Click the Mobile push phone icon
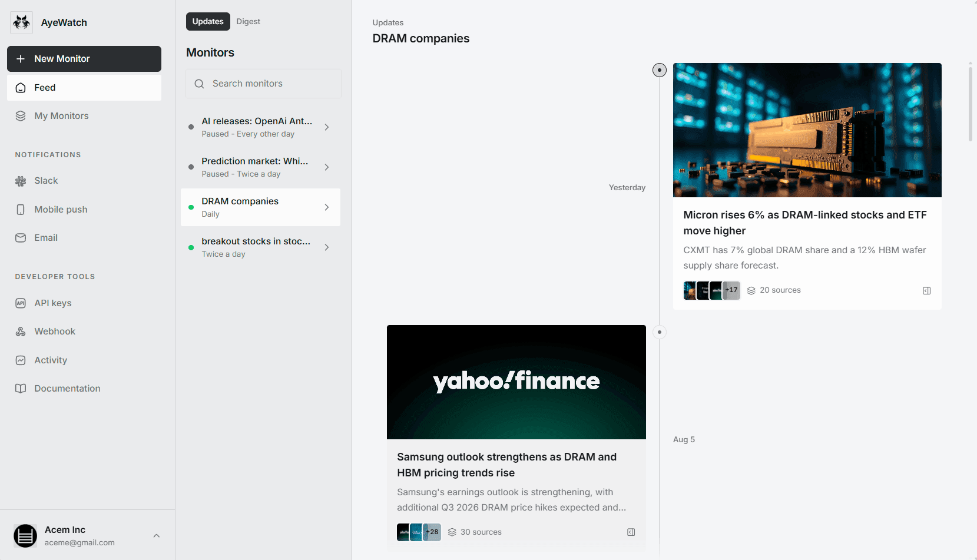The image size is (977, 560). pyautogui.click(x=21, y=210)
